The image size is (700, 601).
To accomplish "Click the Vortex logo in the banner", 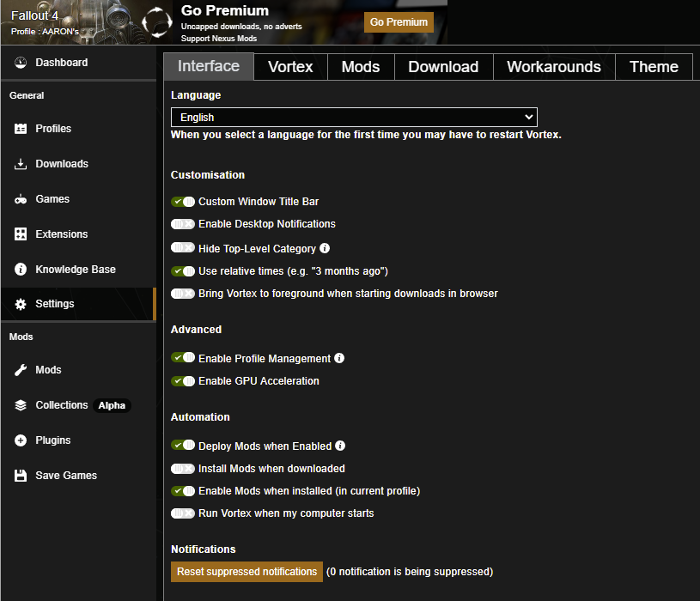I will coord(156,21).
